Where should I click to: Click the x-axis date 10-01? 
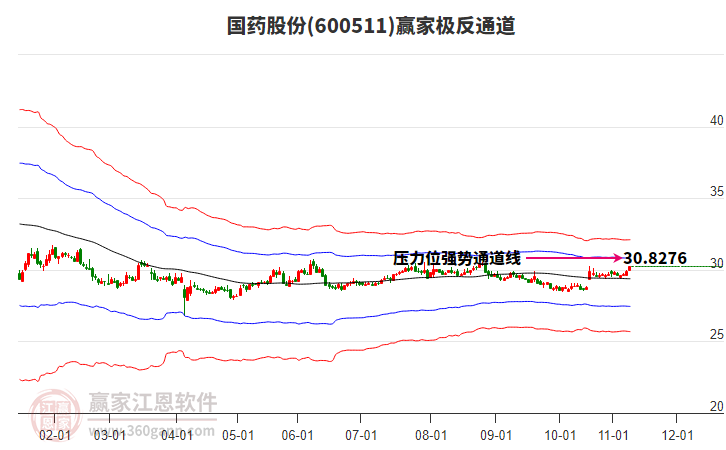pos(560,435)
